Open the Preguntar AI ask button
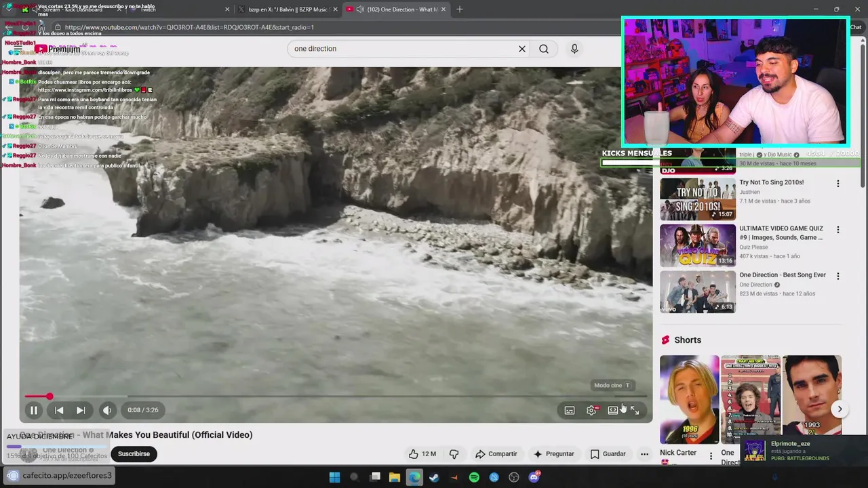The height and width of the screenshot is (488, 868). click(x=554, y=454)
